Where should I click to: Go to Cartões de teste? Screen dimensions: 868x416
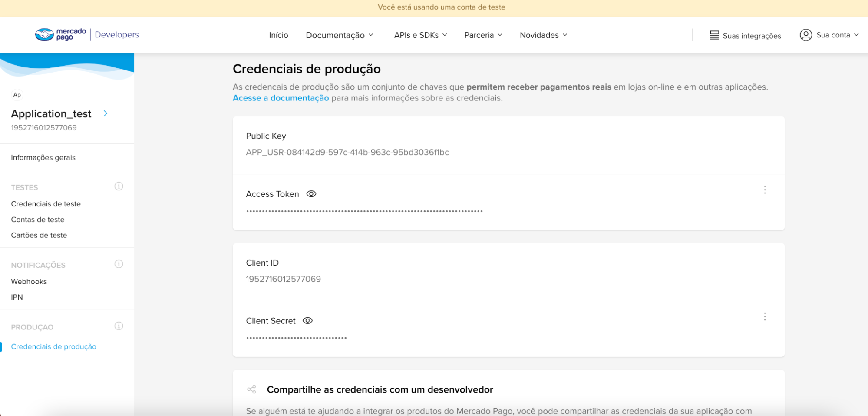[39, 235]
